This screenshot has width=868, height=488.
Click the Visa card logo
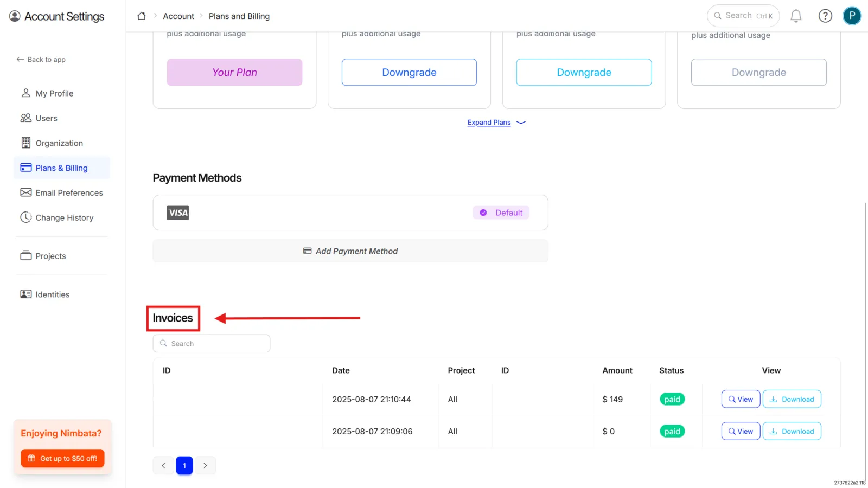pos(178,213)
